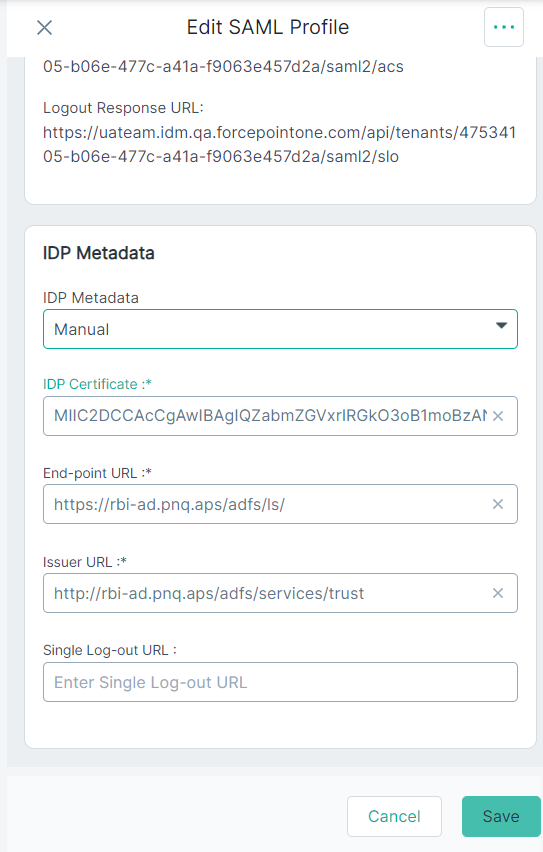Image resolution: width=543 pixels, height=852 pixels.
Task: Close the Edit SAML Profile panel
Action: (x=45, y=27)
